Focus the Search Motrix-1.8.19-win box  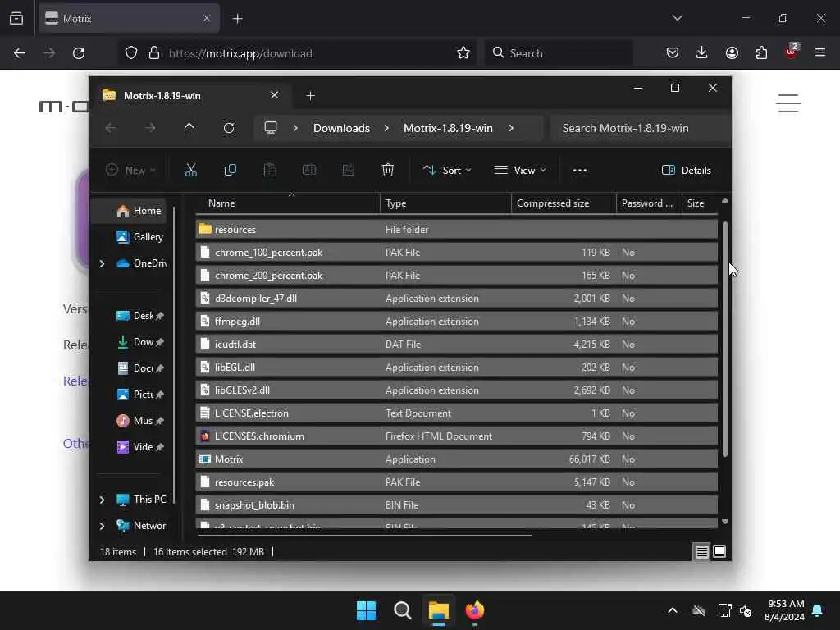(640, 128)
